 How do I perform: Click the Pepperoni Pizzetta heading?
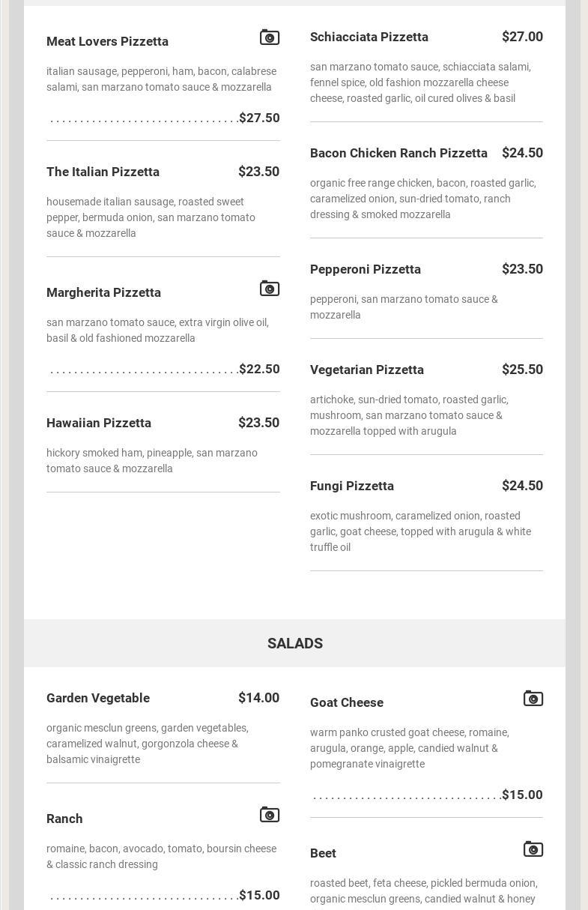tap(366, 269)
